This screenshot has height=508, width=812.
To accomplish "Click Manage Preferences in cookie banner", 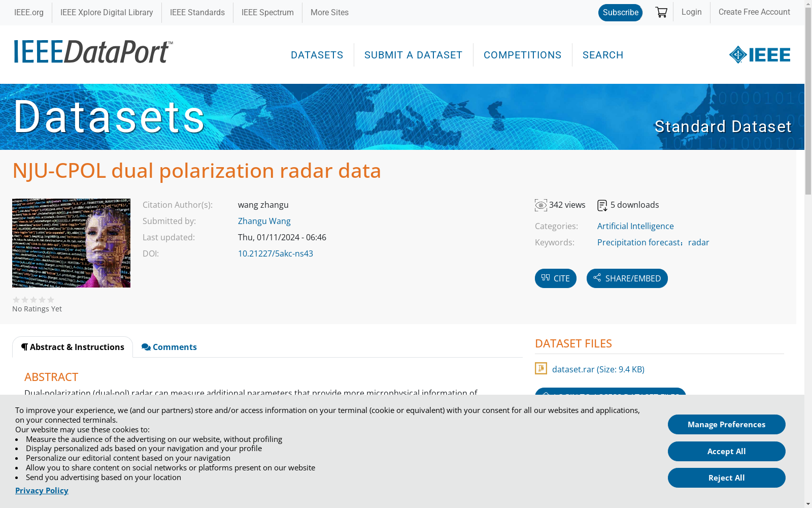I will [x=727, y=425].
